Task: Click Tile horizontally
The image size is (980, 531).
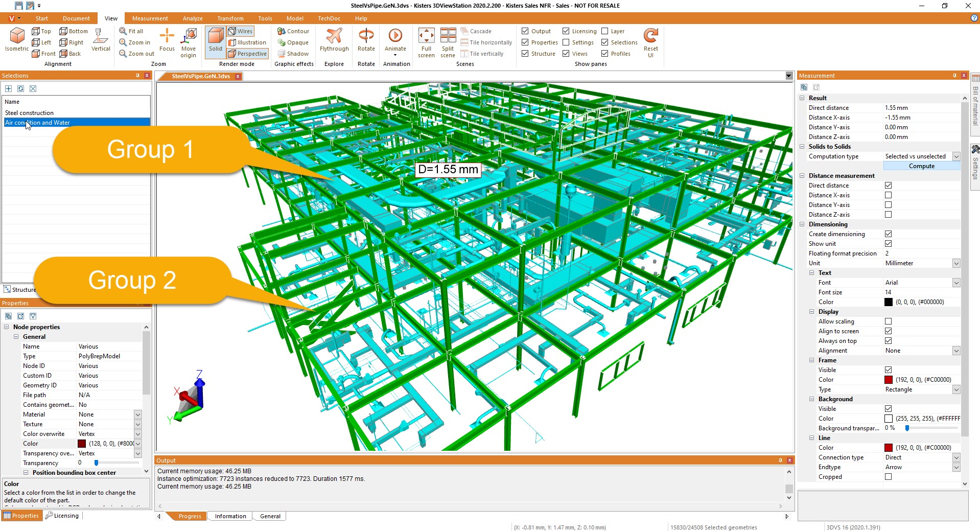Action: (486, 42)
